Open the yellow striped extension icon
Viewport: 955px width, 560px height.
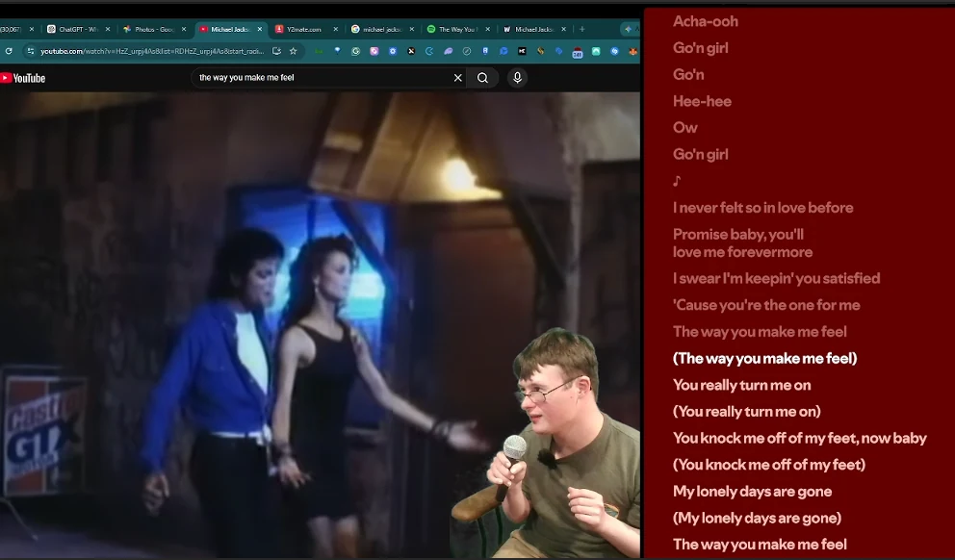pos(540,51)
